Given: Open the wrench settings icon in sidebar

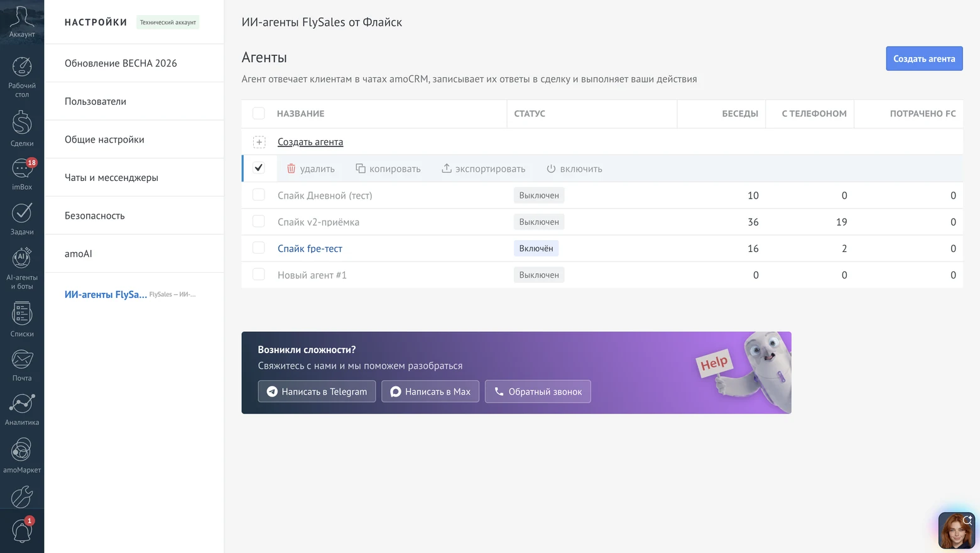Looking at the screenshot, I should click(22, 496).
